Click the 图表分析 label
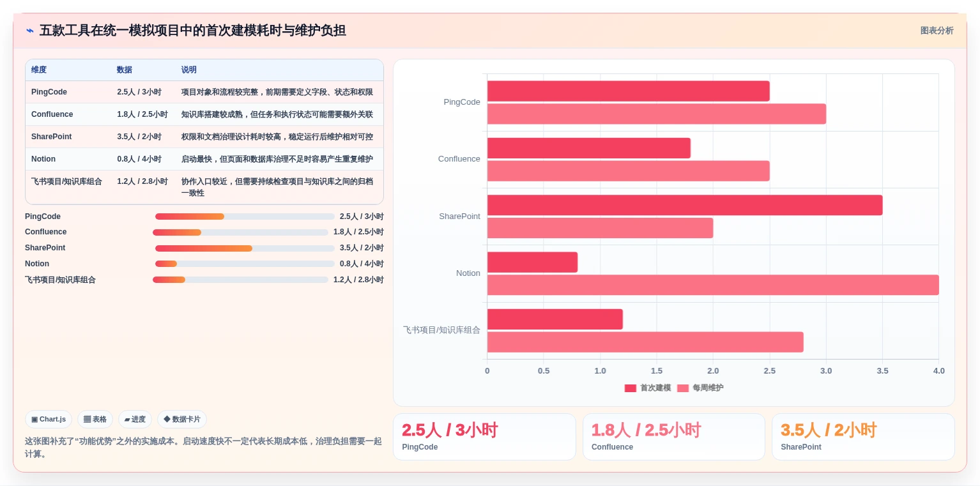 937,31
